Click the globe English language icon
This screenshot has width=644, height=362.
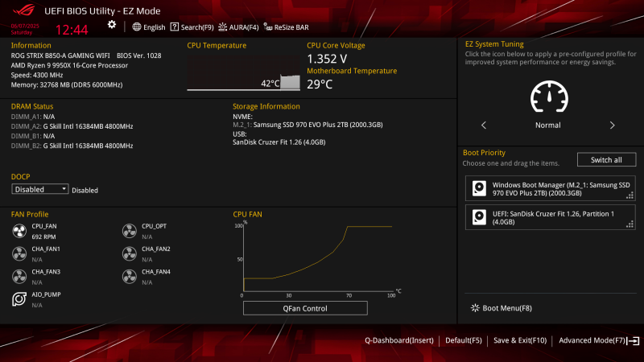[x=137, y=27]
